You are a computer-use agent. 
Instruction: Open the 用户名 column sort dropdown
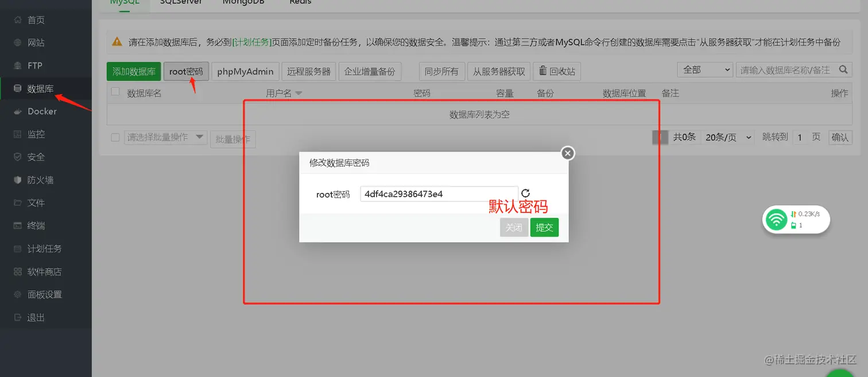click(x=298, y=93)
